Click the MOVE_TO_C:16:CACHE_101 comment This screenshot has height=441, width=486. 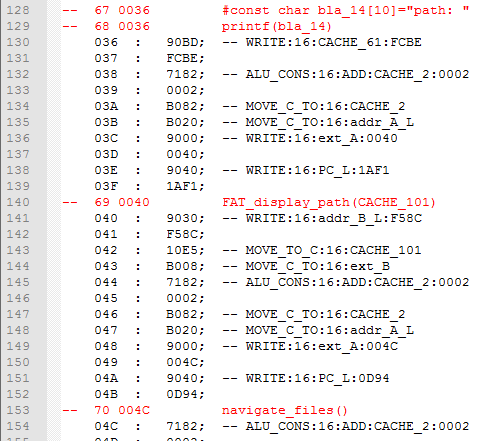tap(333, 250)
